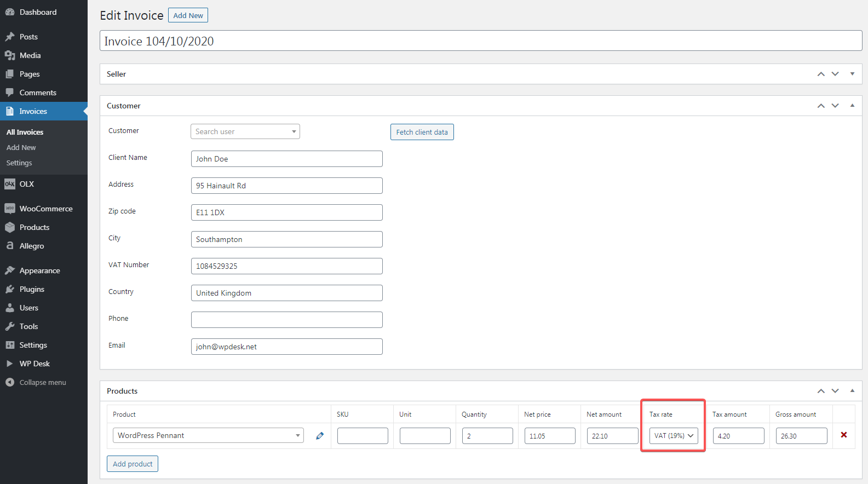Click into the Phone input field
The image size is (868, 484).
pyautogui.click(x=286, y=320)
